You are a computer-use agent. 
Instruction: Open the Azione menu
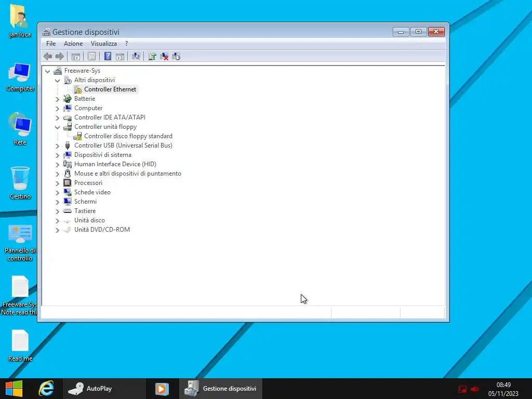click(73, 44)
